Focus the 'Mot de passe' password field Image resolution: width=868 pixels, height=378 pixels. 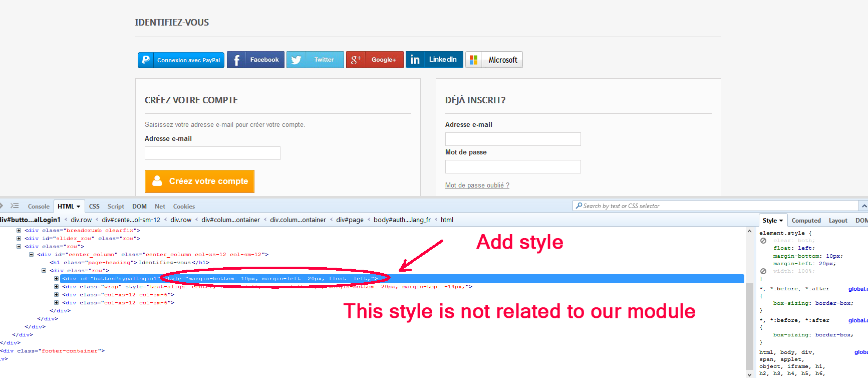(x=513, y=166)
